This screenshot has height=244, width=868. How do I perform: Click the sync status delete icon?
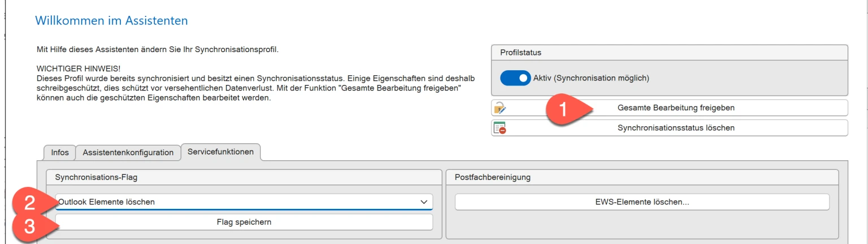500,128
